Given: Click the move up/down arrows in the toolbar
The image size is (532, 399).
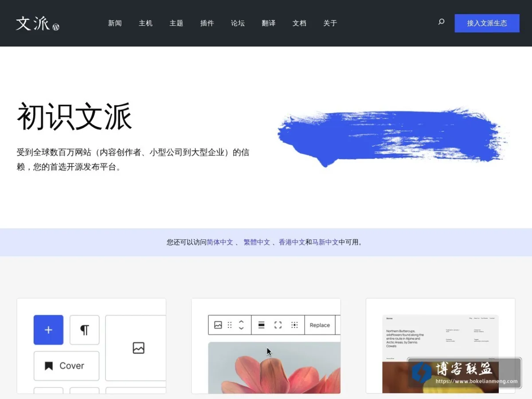Looking at the screenshot, I should [x=241, y=325].
